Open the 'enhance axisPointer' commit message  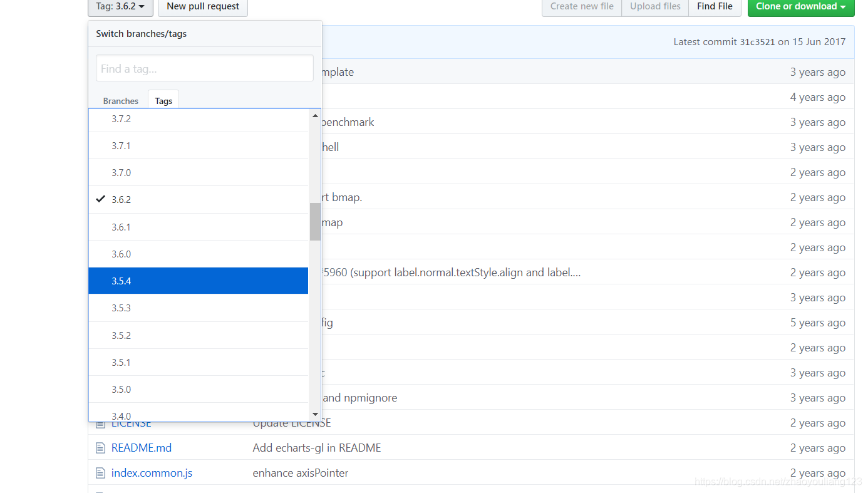click(x=301, y=473)
